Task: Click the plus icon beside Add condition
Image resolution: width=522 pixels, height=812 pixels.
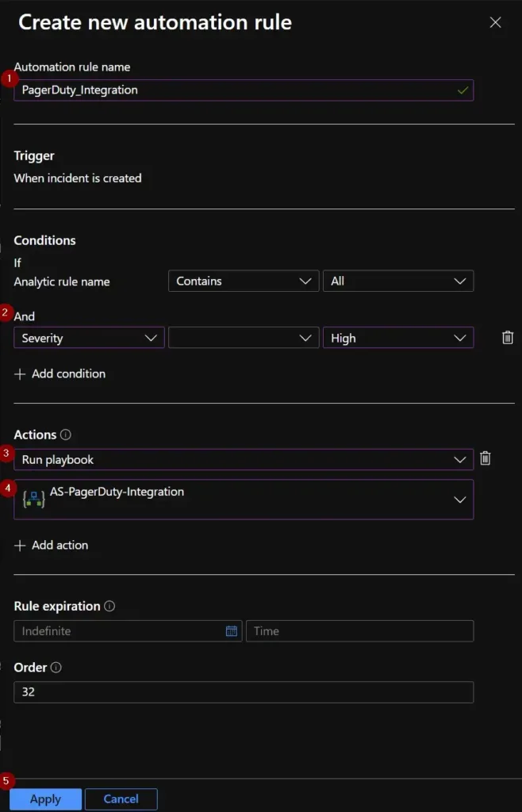Action: [x=18, y=373]
